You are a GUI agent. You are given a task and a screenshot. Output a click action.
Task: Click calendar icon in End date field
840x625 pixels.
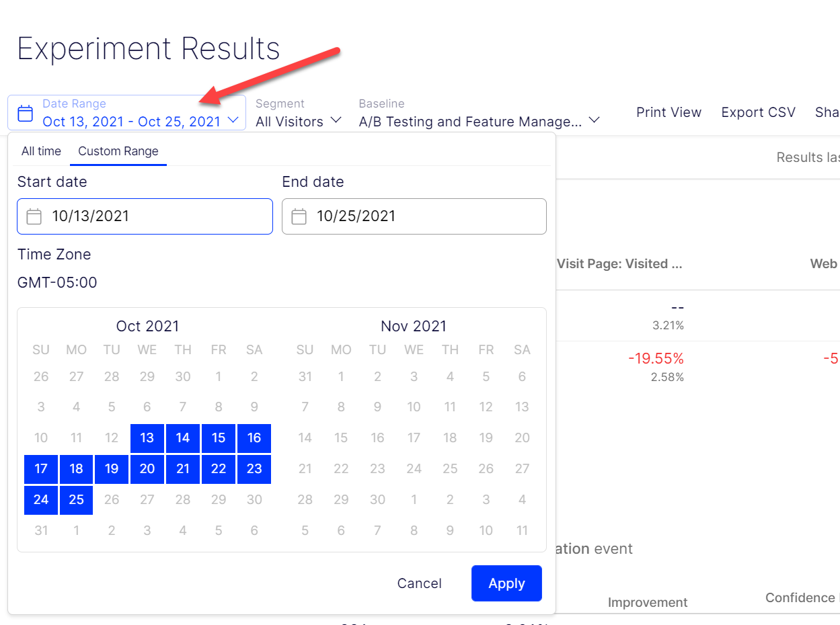pyautogui.click(x=299, y=216)
